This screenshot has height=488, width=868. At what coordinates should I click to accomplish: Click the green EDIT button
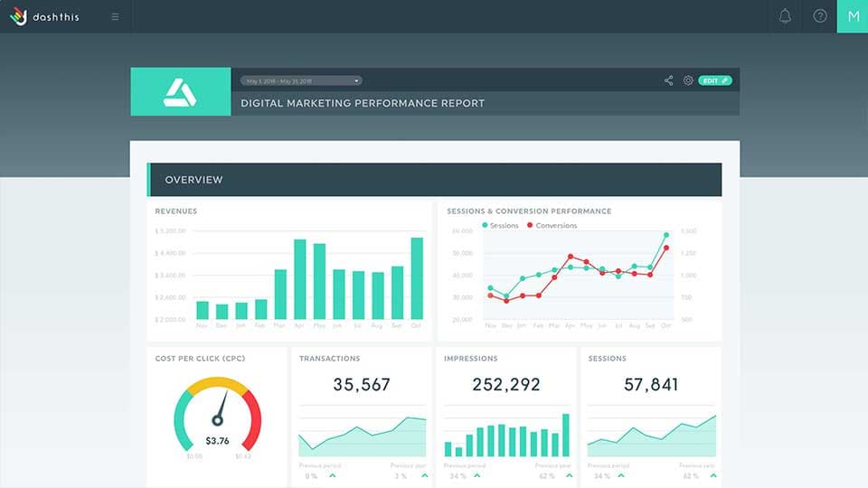pos(715,80)
